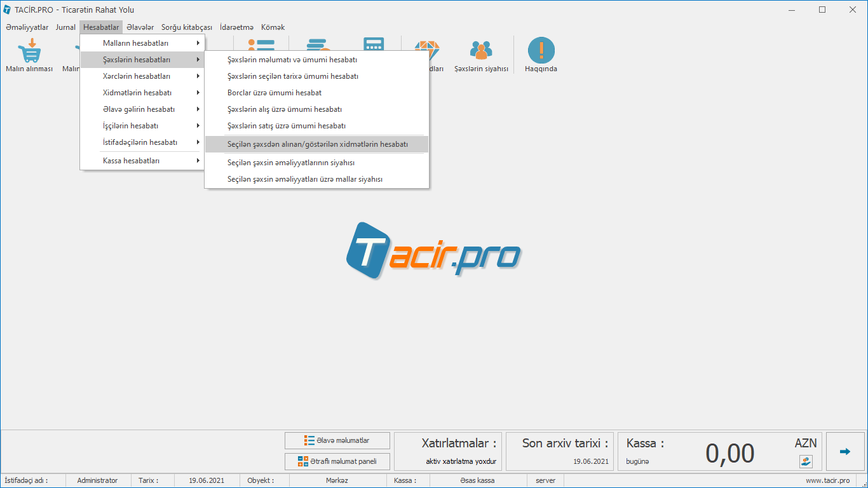The width and height of the screenshot is (868, 488).
Task: Click the Tacir.pro logo in the center
Action: pos(433,250)
